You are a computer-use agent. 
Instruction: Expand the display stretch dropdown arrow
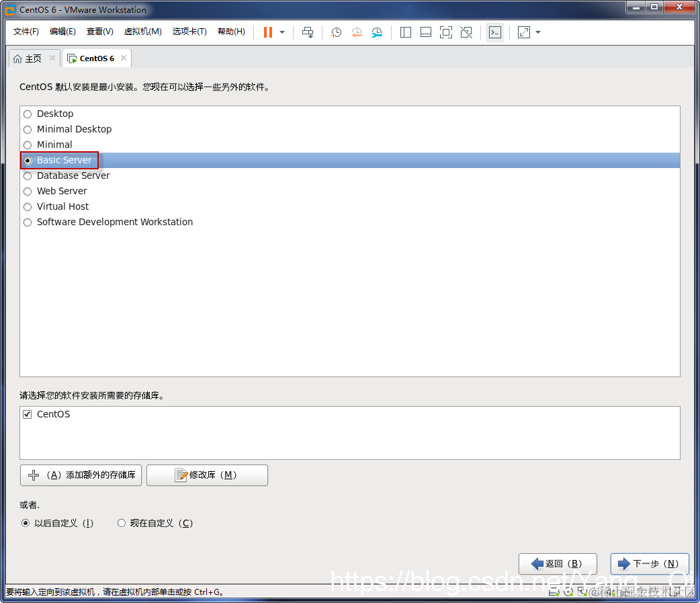coord(538,32)
